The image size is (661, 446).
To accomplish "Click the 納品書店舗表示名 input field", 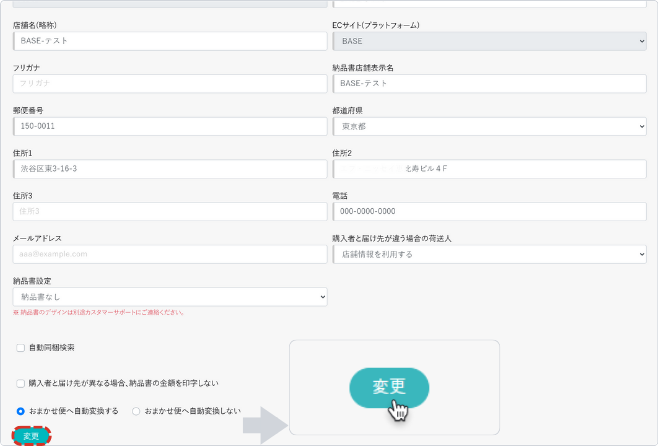I will coord(489,84).
